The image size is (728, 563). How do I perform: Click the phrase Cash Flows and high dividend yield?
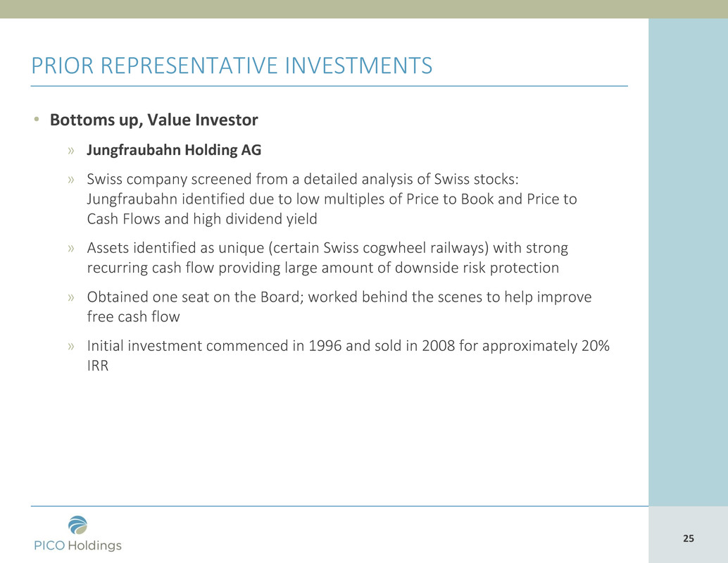click(202, 219)
